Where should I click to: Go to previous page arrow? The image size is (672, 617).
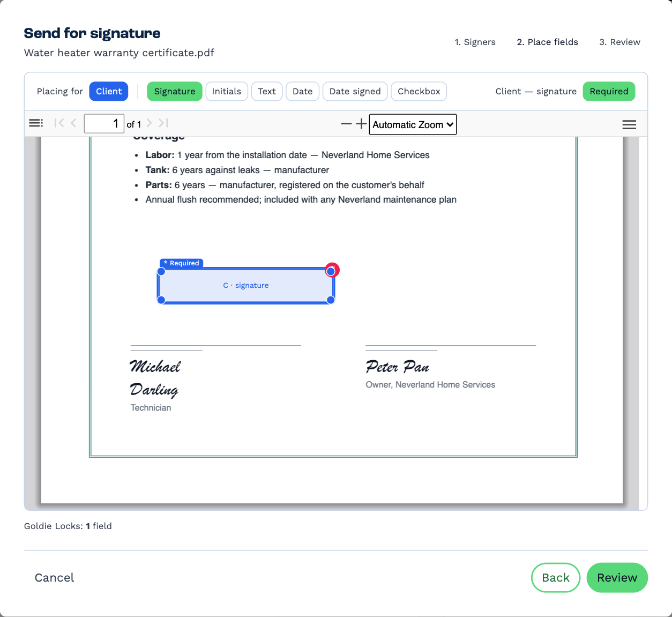[x=74, y=123]
